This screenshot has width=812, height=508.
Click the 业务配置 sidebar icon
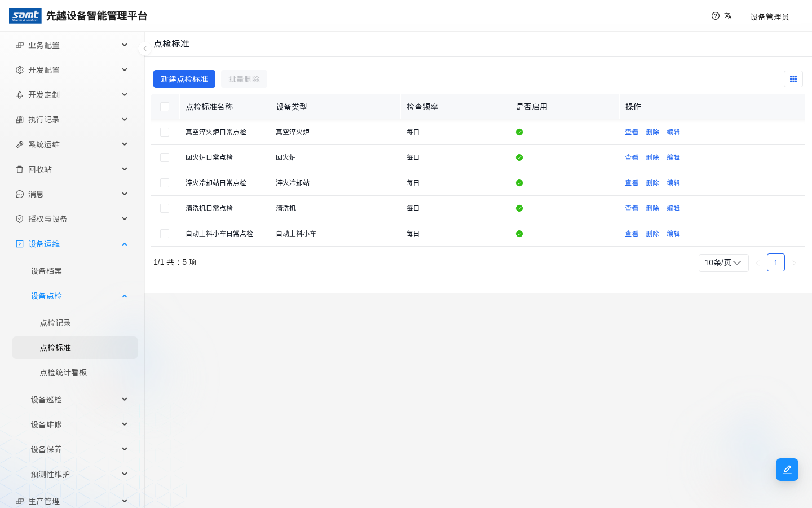point(20,45)
